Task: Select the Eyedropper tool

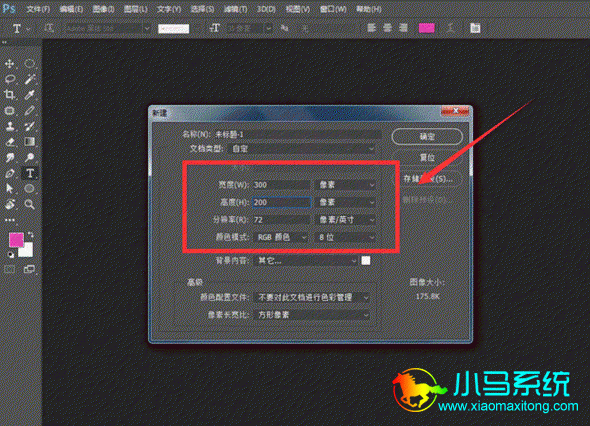Action: (30, 94)
